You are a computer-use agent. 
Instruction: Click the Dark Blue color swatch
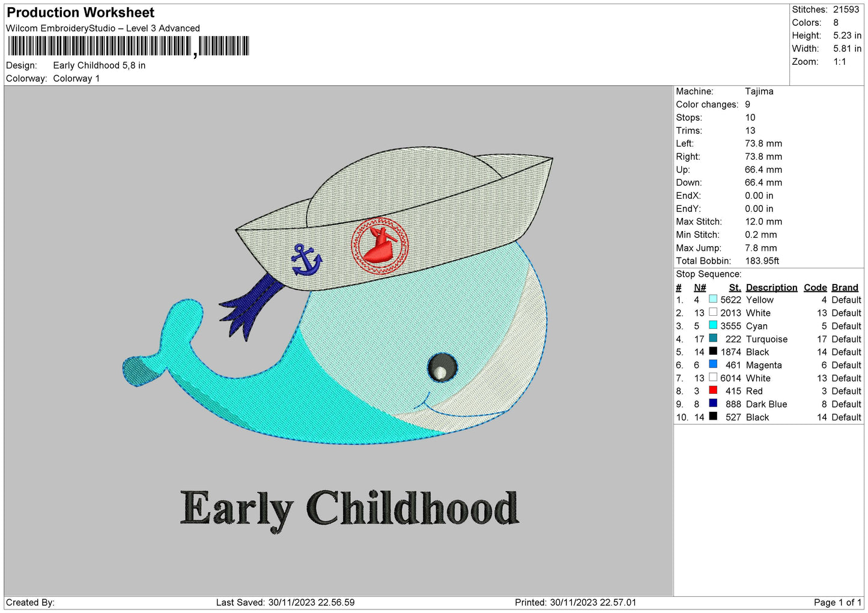pyautogui.click(x=713, y=403)
